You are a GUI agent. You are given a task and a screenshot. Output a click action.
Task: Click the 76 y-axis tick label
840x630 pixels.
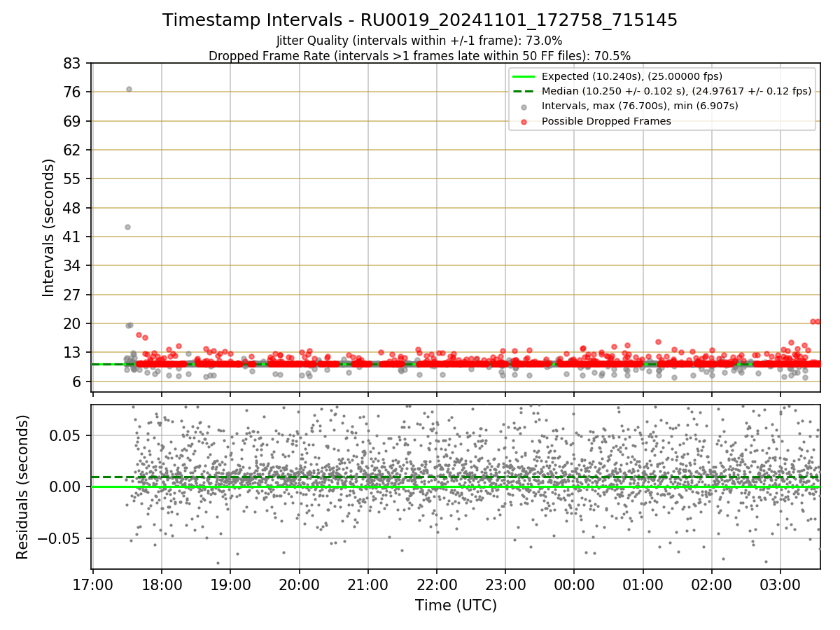click(73, 92)
